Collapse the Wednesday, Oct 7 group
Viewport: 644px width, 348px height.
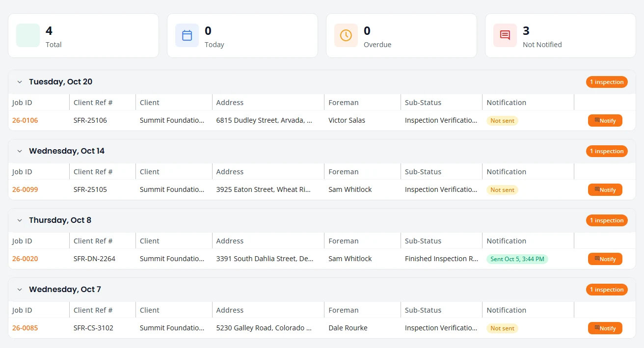coord(20,290)
